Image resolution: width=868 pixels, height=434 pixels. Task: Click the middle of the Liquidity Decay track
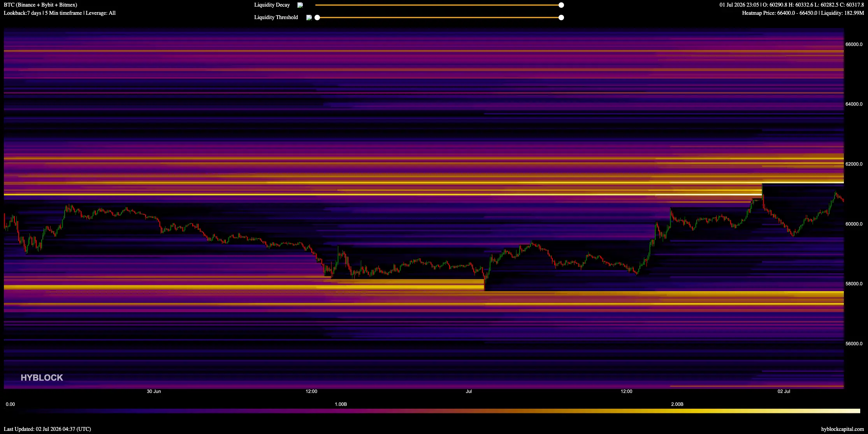[438, 5]
